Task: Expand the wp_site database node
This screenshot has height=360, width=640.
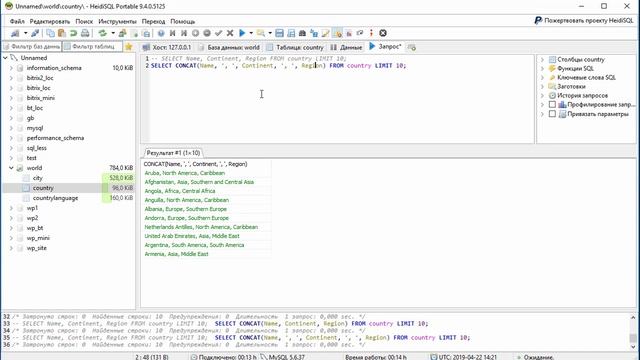Action: [x=11, y=248]
